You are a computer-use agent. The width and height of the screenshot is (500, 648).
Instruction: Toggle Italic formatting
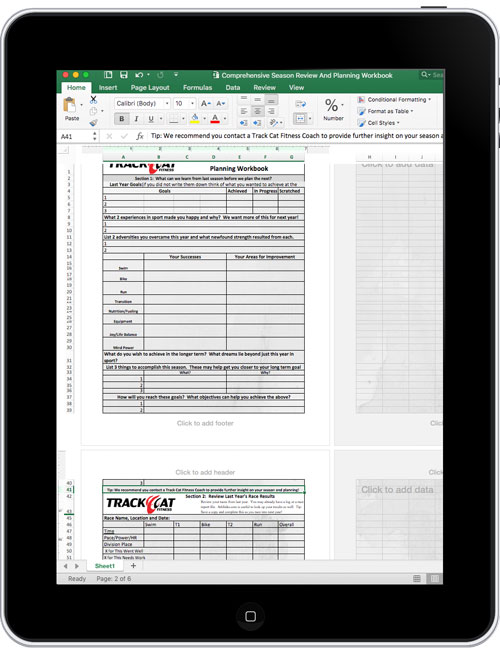tap(136, 119)
